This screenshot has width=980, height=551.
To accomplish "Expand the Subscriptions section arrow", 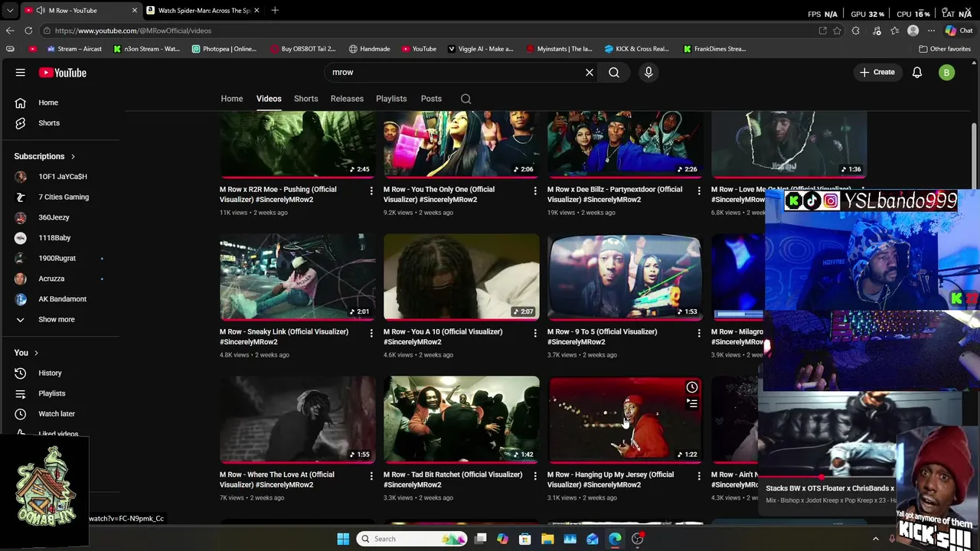I will (73, 156).
